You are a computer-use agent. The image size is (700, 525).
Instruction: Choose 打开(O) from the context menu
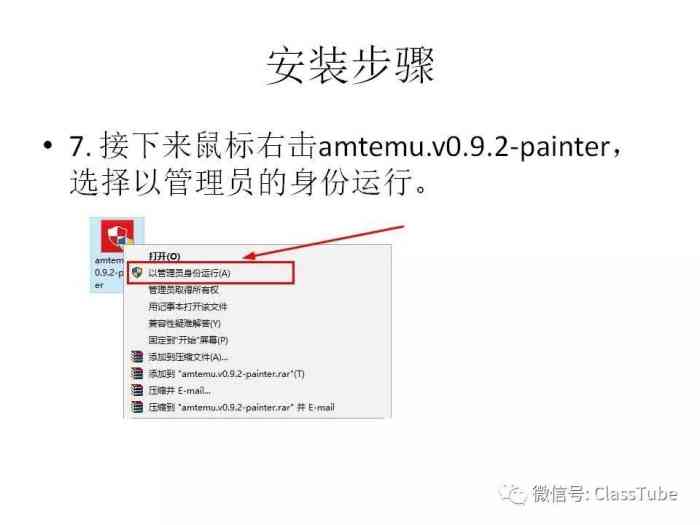(x=164, y=256)
